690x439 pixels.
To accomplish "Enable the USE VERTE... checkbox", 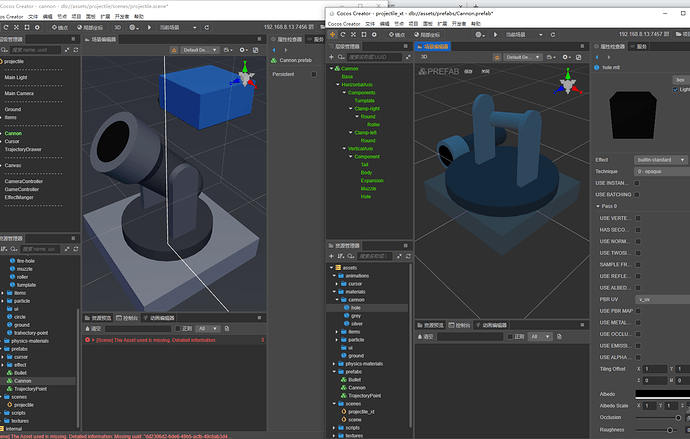I will coord(638,218).
